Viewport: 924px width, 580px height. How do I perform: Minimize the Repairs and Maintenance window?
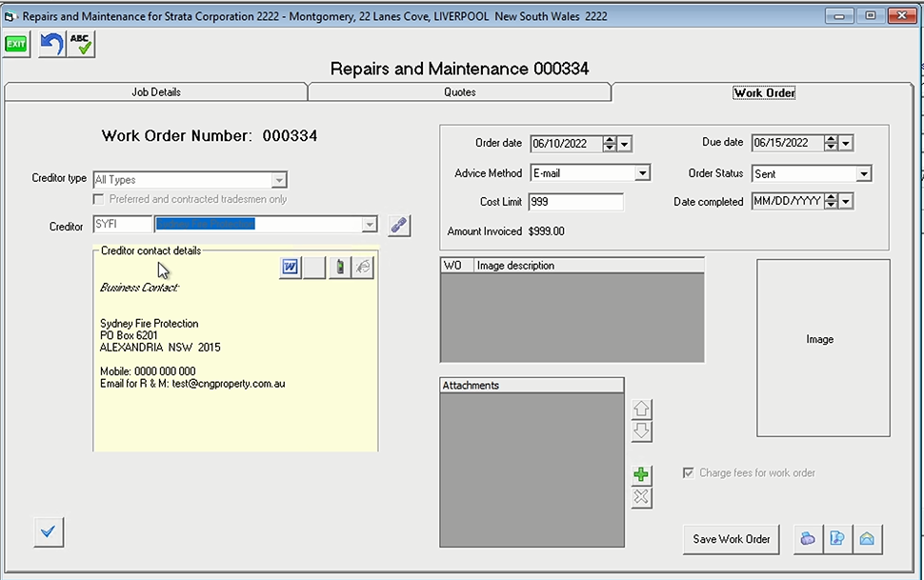click(839, 16)
